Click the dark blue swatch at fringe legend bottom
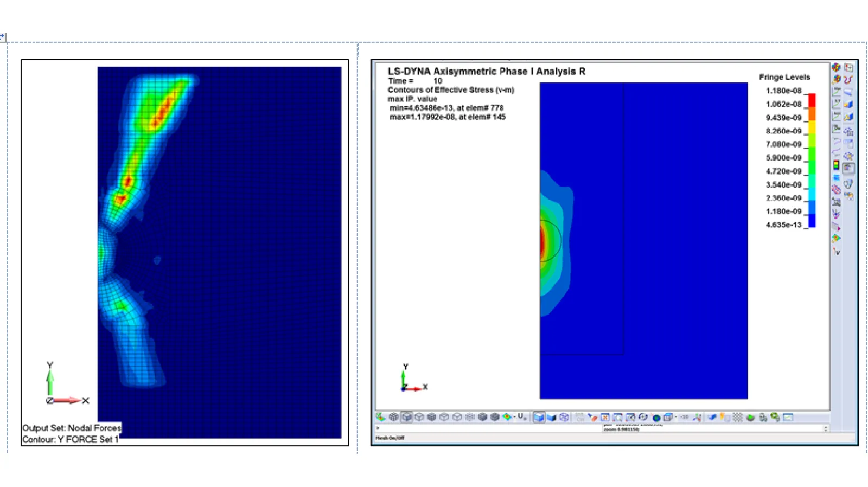 click(x=812, y=221)
